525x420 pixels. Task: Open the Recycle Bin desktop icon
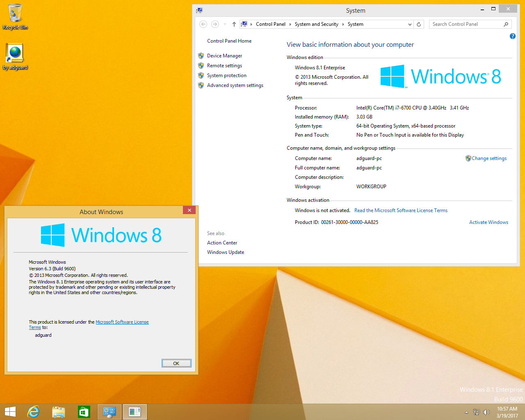click(x=15, y=17)
